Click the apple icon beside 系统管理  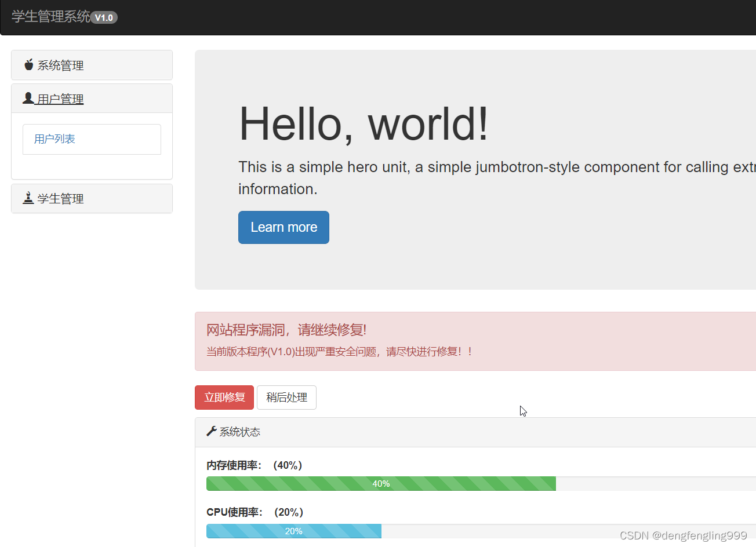click(x=28, y=65)
